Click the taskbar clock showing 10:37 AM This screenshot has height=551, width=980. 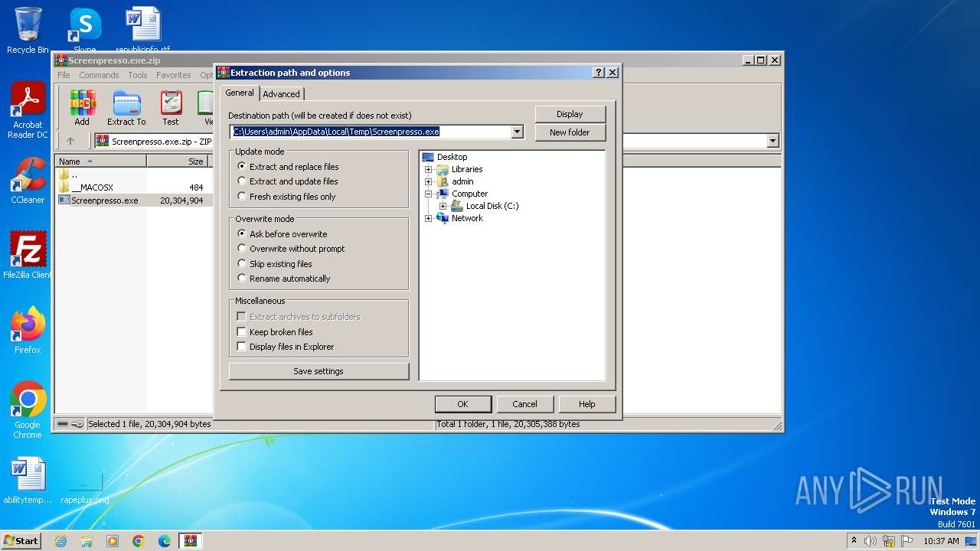pyautogui.click(x=941, y=541)
